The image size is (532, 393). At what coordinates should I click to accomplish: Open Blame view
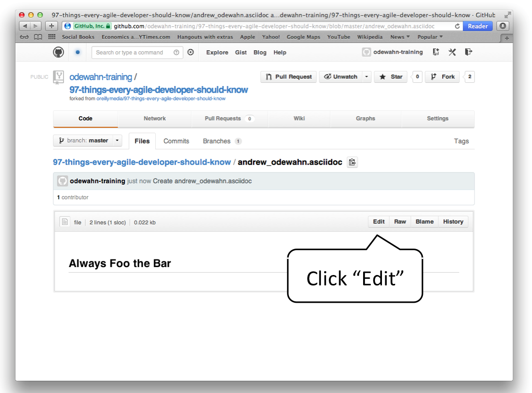[x=424, y=221]
